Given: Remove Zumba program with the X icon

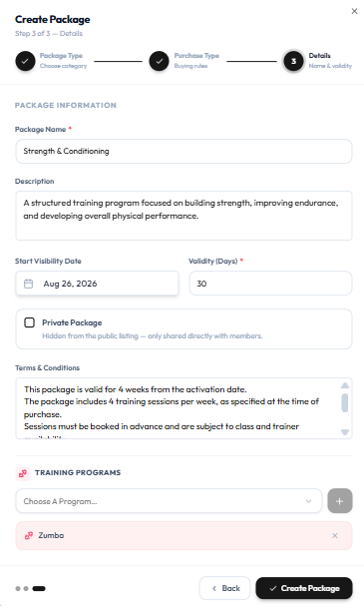Looking at the screenshot, I should pos(335,536).
